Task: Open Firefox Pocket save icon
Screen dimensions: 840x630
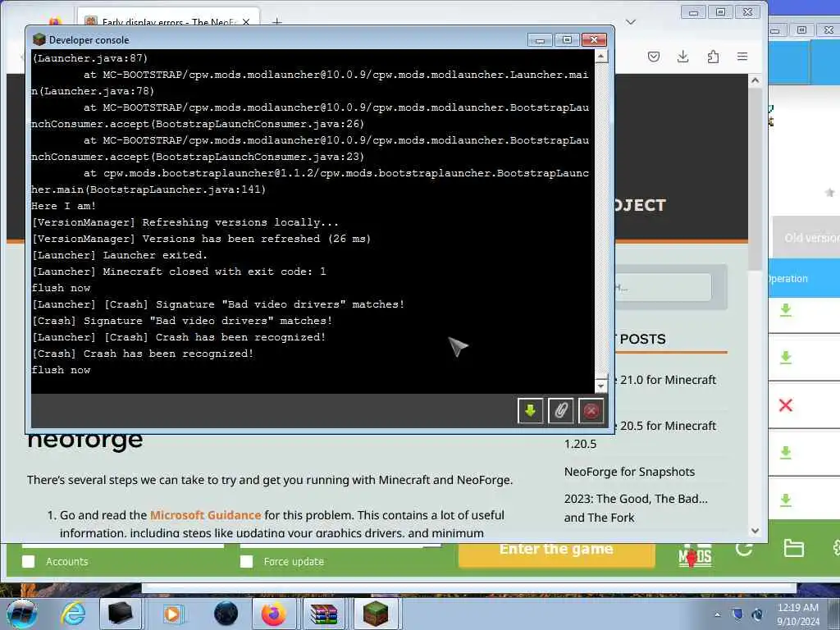Action: (654, 57)
